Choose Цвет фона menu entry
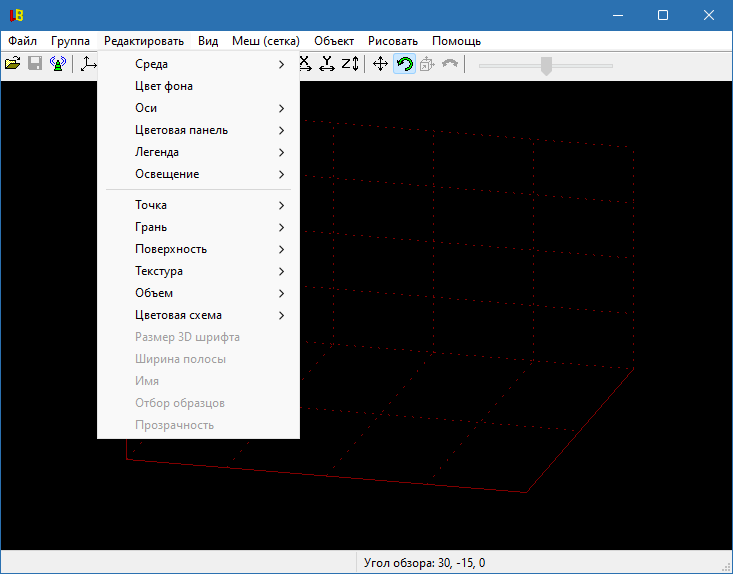Viewport: 733px width, 574px height. coord(199,86)
